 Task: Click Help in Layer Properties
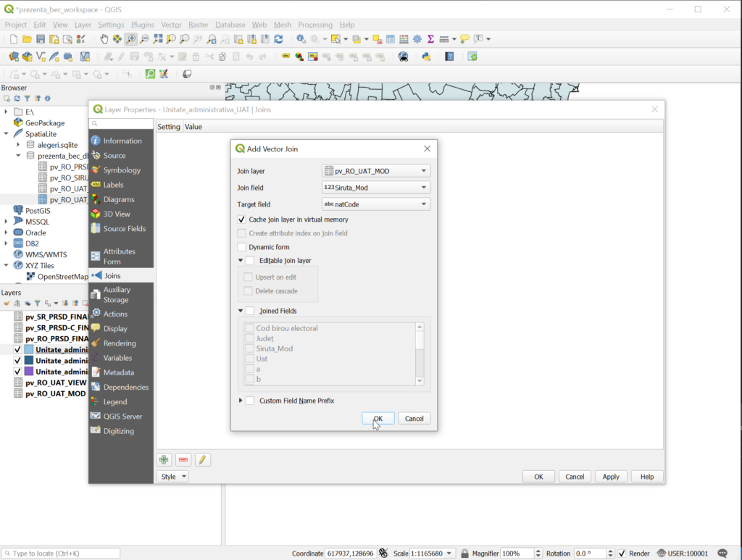click(647, 477)
